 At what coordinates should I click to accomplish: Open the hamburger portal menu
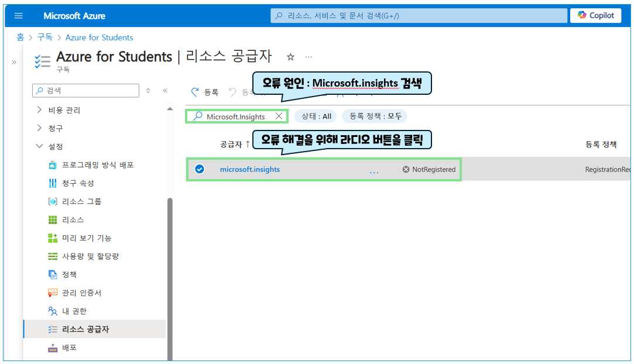(x=19, y=16)
